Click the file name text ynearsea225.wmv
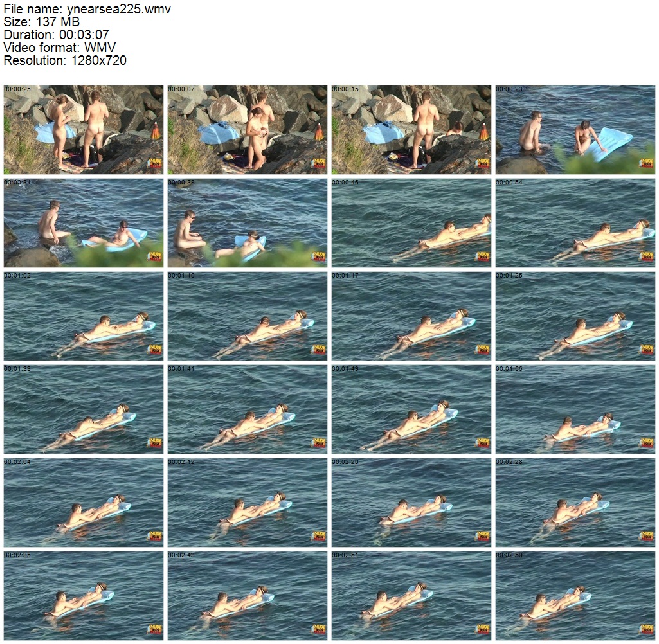This screenshot has width=659, height=644. tap(119, 9)
